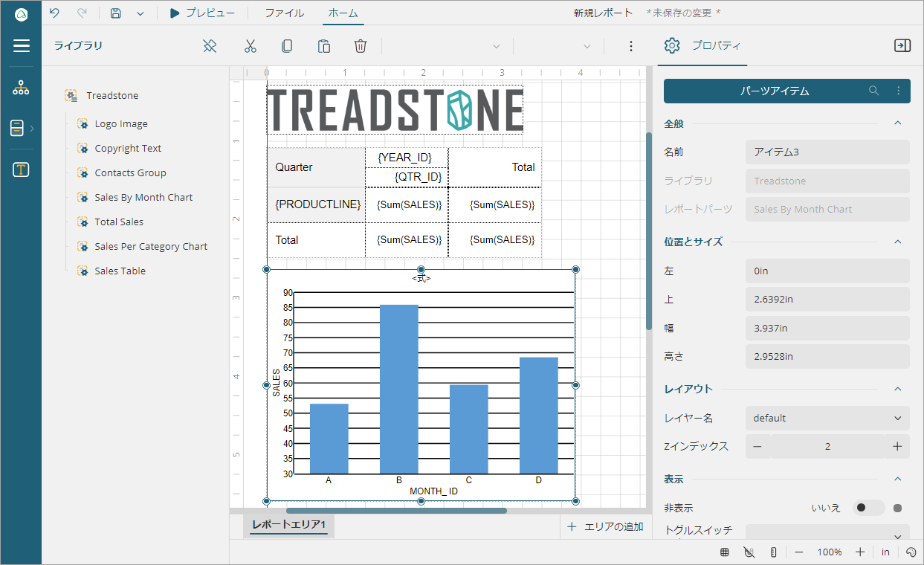Edit the 名前 field containing アイテム3
The height and width of the screenshot is (565, 924).
827,152
